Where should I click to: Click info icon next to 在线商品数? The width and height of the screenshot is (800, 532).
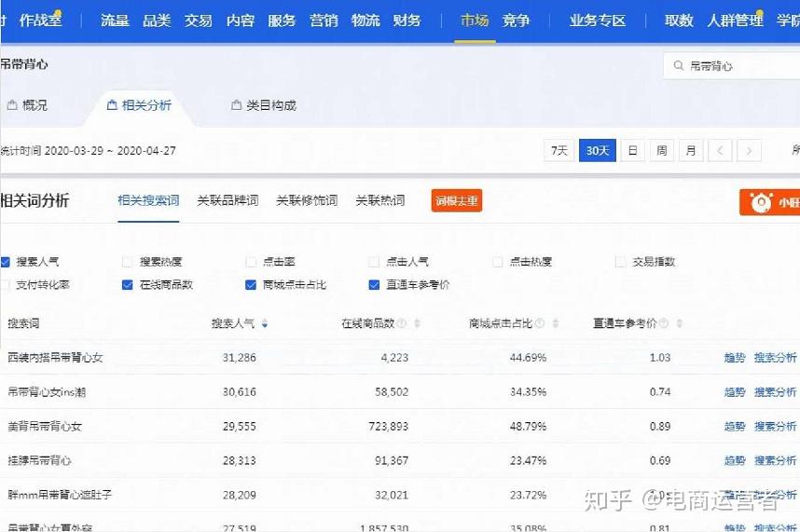click(402, 323)
